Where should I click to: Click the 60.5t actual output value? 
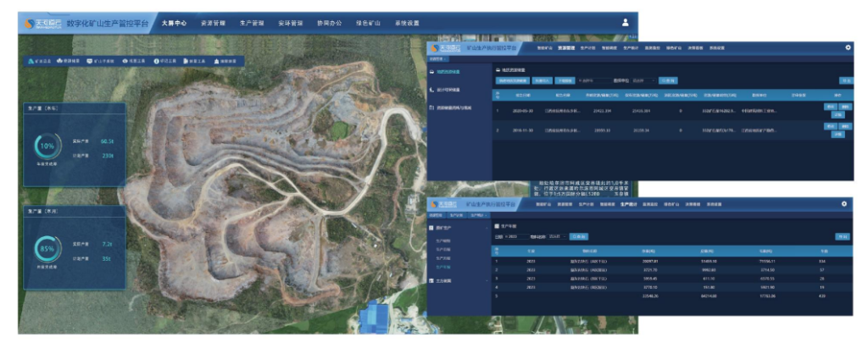click(x=108, y=141)
